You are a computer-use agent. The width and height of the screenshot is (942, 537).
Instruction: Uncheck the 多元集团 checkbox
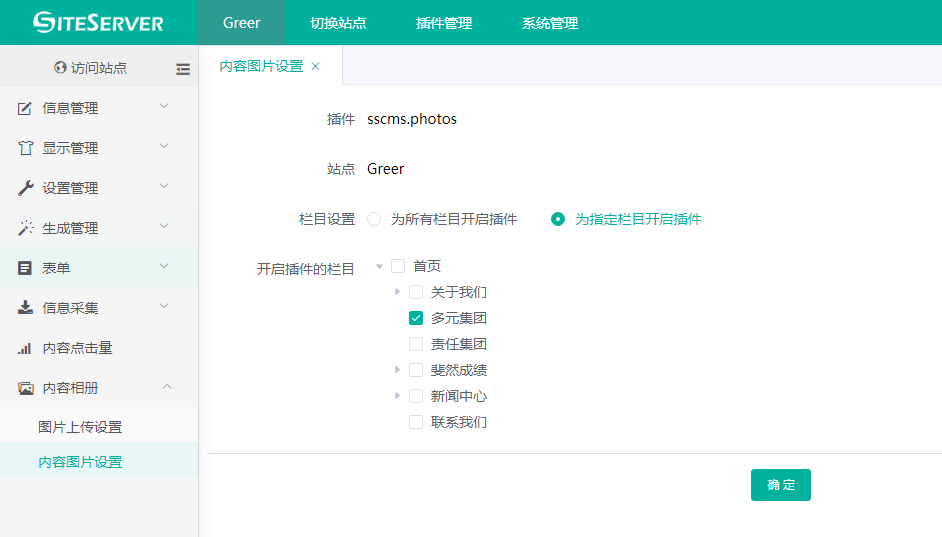point(416,318)
